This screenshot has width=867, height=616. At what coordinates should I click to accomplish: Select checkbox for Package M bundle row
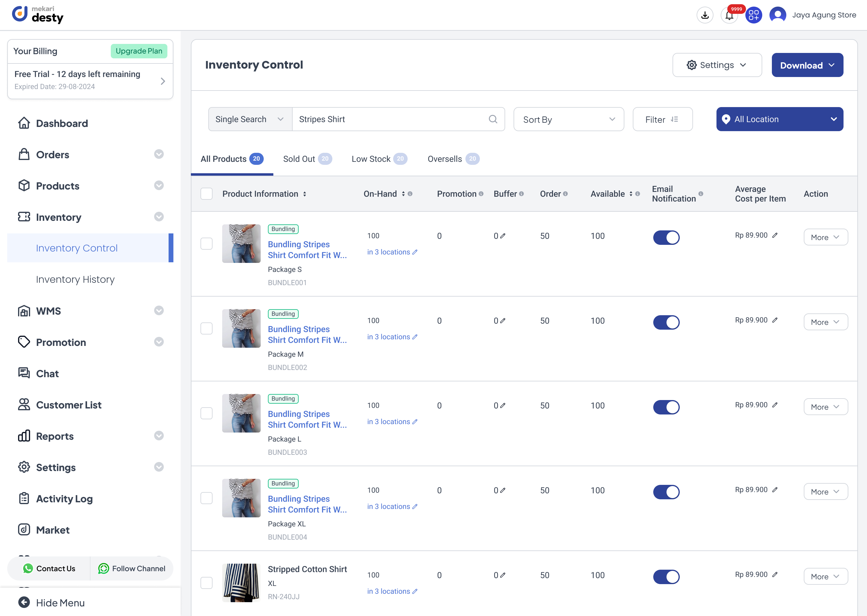pyautogui.click(x=207, y=328)
